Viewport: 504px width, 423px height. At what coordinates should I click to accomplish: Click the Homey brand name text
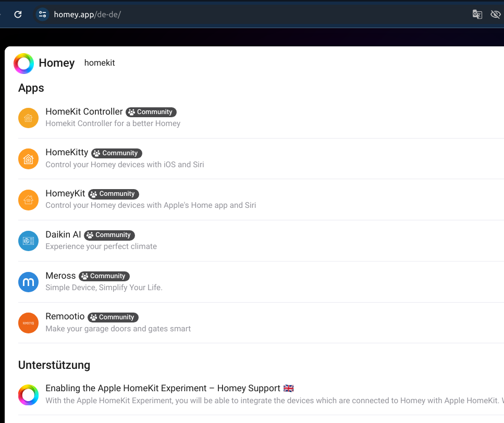pyautogui.click(x=57, y=63)
